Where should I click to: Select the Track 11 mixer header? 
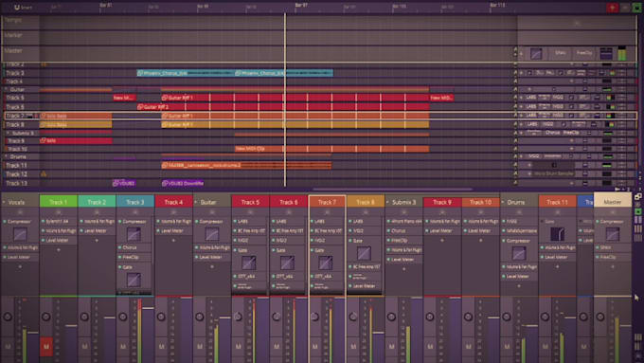pyautogui.click(x=557, y=202)
